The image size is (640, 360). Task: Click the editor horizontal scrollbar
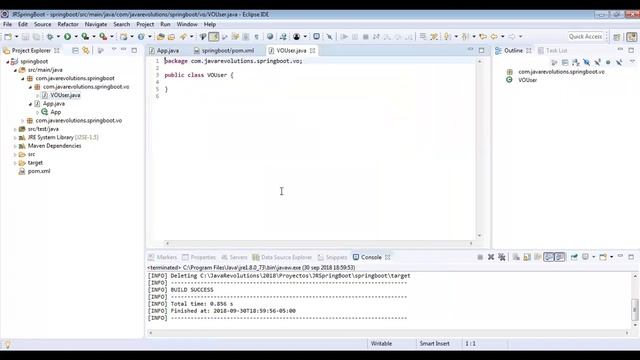click(318, 243)
